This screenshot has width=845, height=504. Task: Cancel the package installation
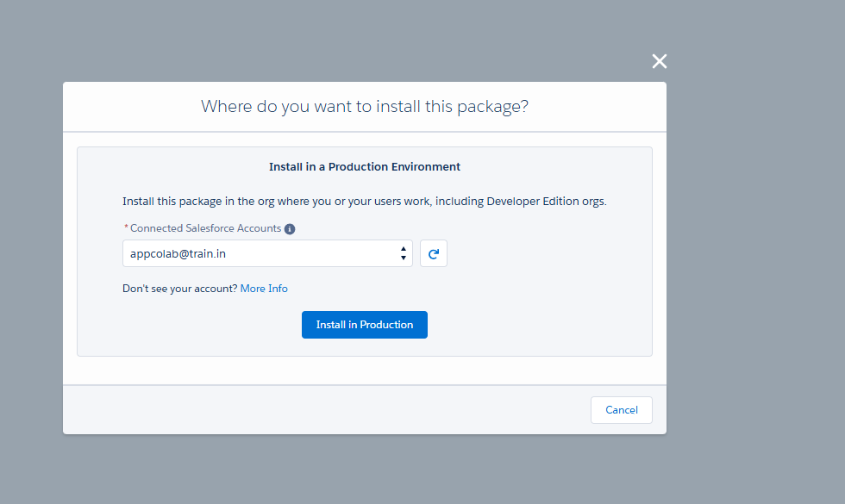pyautogui.click(x=621, y=410)
